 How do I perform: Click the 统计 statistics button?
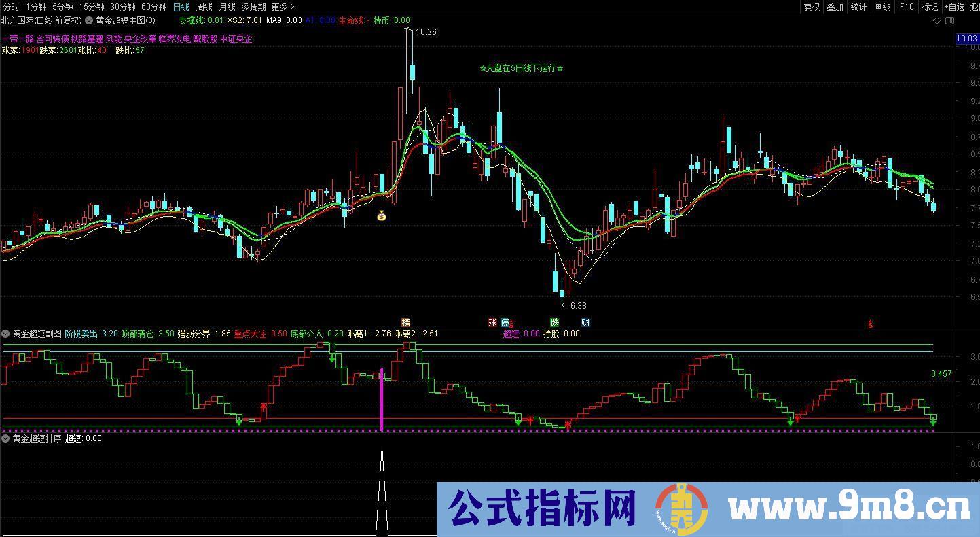coord(858,7)
